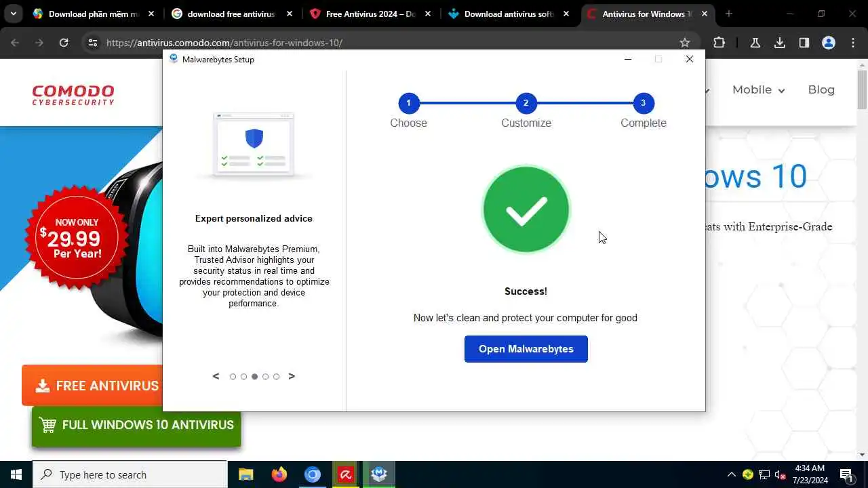Advance carousel with right arrow
The width and height of the screenshot is (868, 488).
pos(292,376)
